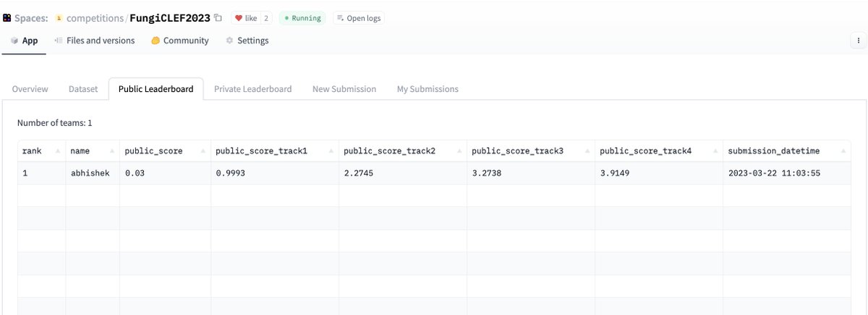Select the track1 score cell 0.9993
The width and height of the screenshot is (868, 315).
click(x=275, y=173)
